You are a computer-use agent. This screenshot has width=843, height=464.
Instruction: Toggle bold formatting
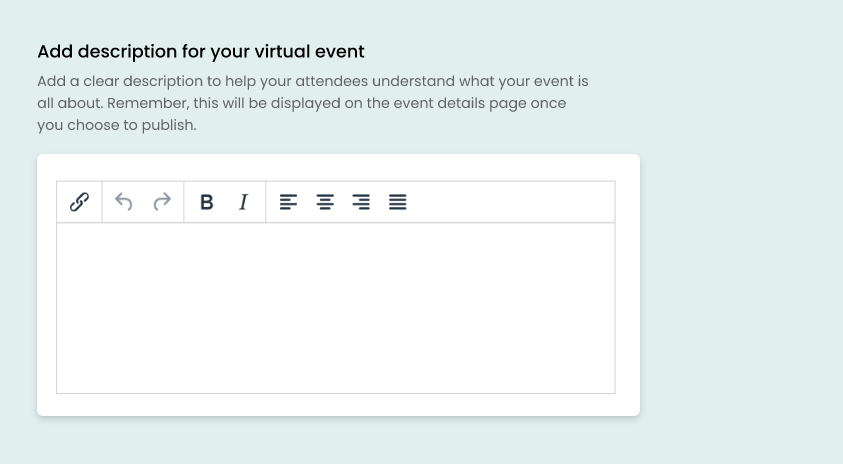coord(206,202)
